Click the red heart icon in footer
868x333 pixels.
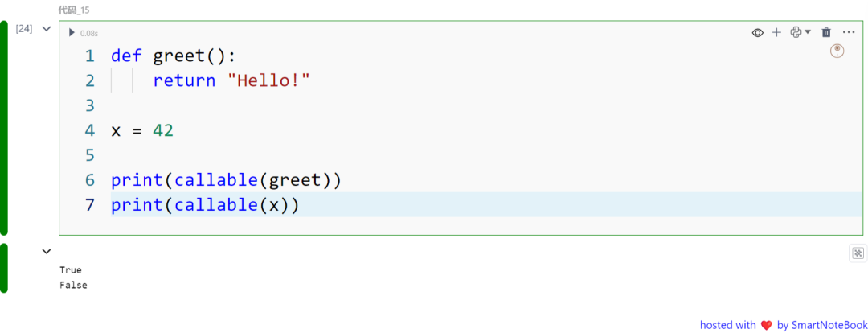(x=766, y=325)
